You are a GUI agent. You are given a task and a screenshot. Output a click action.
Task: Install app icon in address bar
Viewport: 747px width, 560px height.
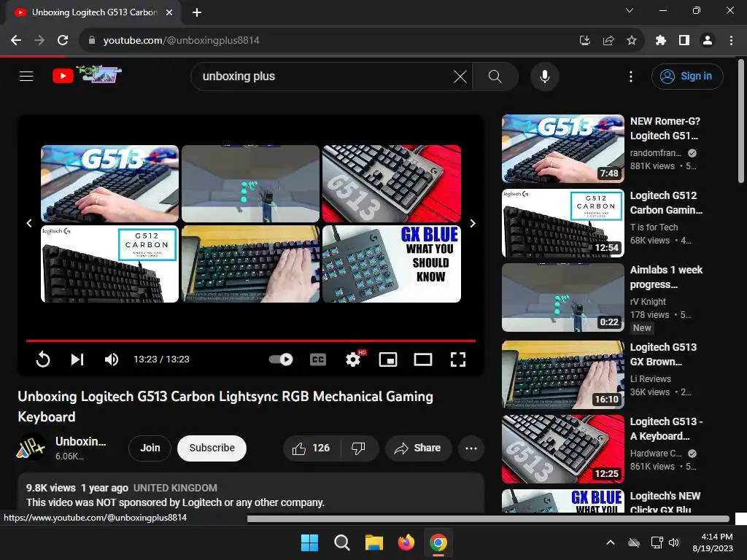coord(584,41)
